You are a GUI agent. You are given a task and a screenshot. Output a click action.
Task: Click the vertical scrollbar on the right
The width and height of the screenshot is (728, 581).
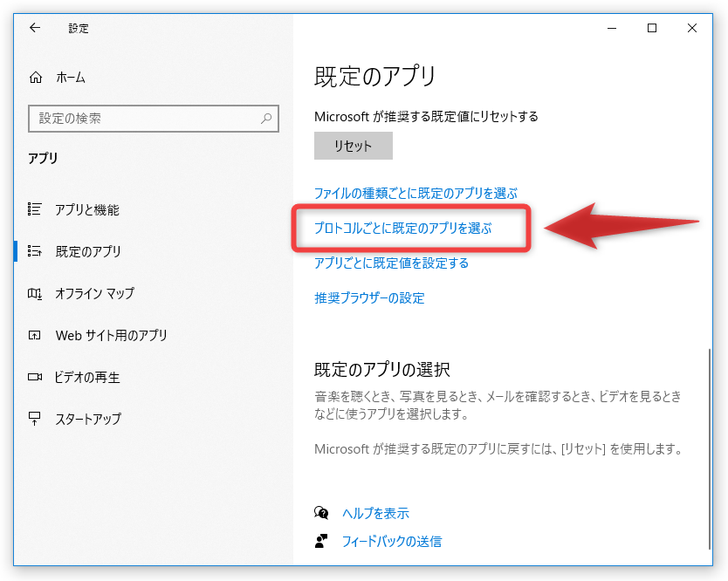pyautogui.click(x=710, y=448)
